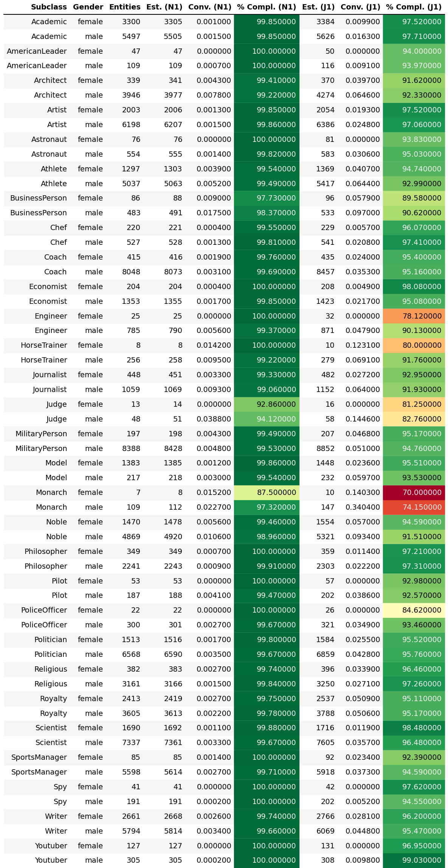The image size is (448, 868).
Task: Select the Monarch male Conv. (J1) value 0.340400
Action: 363,507
